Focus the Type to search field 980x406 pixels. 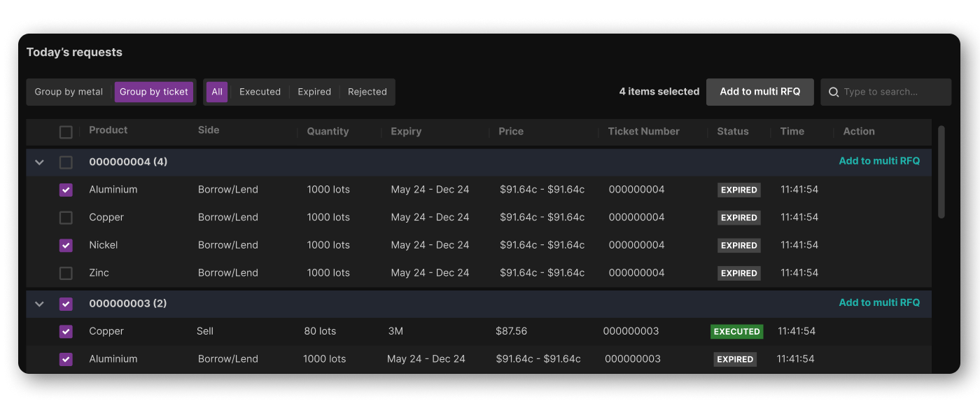pyautogui.click(x=893, y=92)
